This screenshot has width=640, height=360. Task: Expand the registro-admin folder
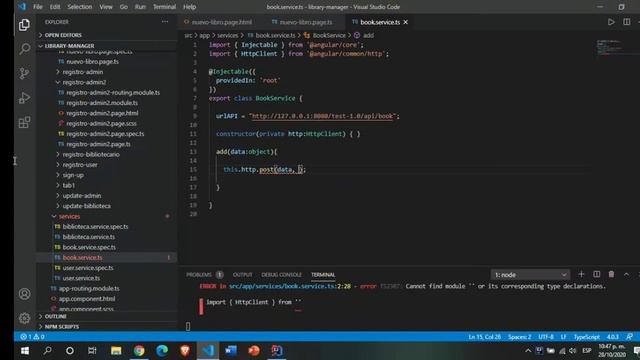pos(82,72)
